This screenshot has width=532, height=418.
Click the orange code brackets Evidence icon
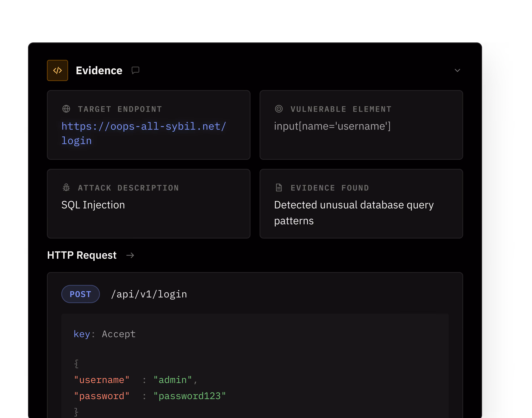point(58,70)
